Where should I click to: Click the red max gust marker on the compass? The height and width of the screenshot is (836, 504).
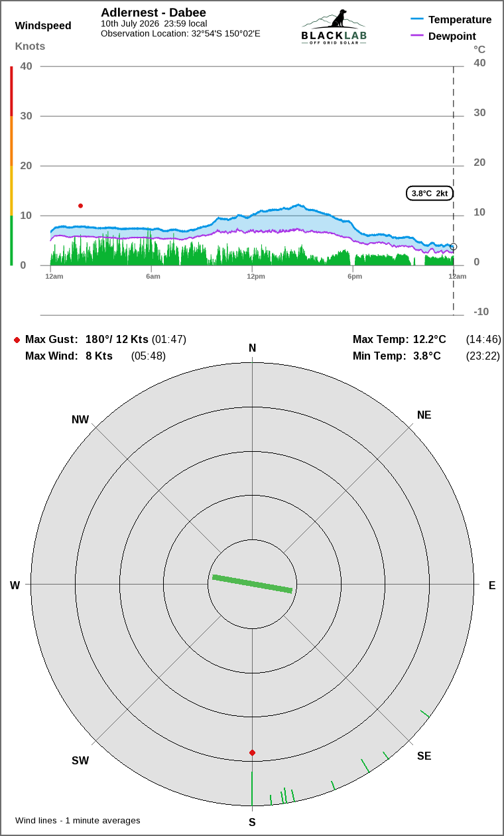252,752
